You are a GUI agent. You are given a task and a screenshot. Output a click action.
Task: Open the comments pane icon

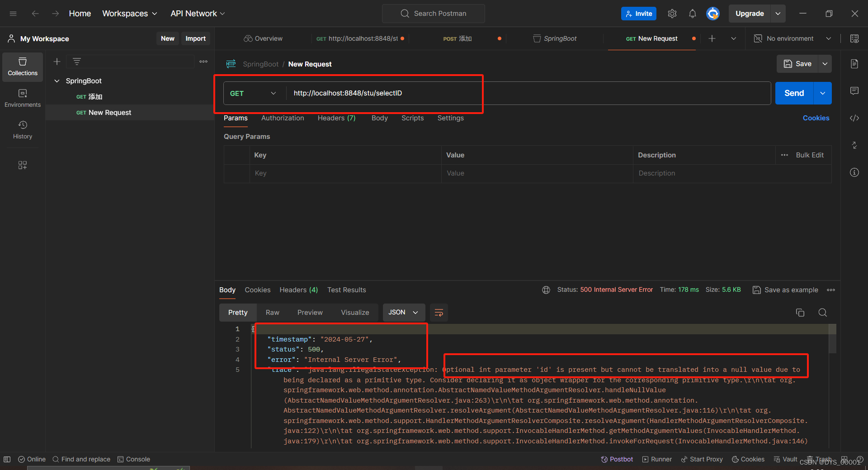(854, 91)
